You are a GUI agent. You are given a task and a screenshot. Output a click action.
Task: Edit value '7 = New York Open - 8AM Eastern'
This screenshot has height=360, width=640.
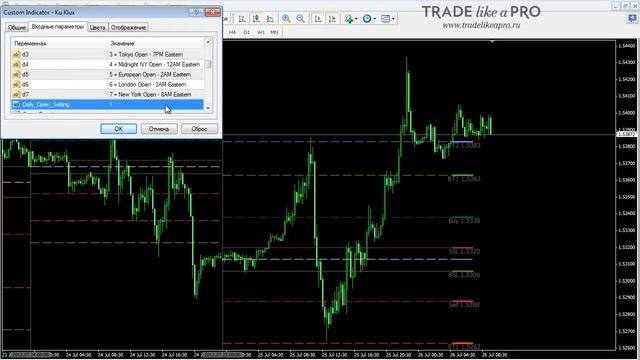click(155, 94)
